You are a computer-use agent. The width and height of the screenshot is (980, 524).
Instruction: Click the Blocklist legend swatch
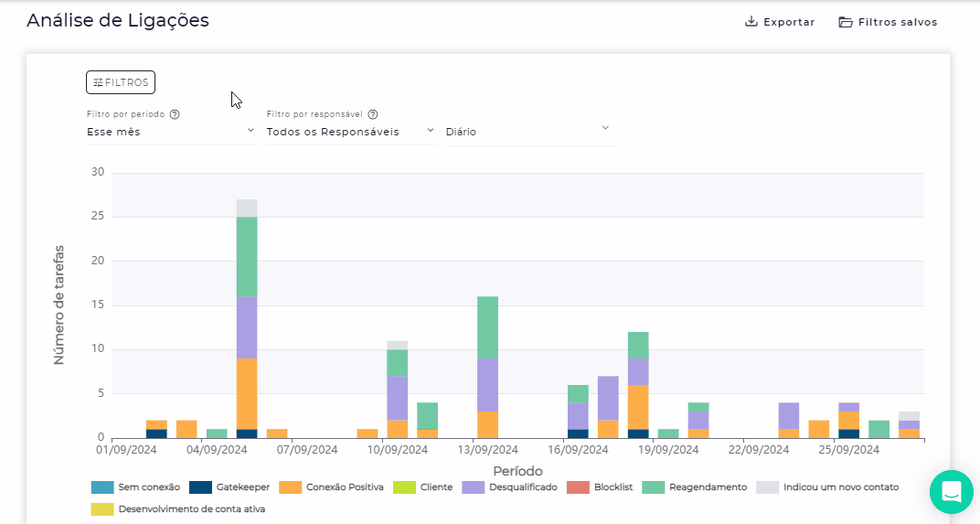(578, 487)
